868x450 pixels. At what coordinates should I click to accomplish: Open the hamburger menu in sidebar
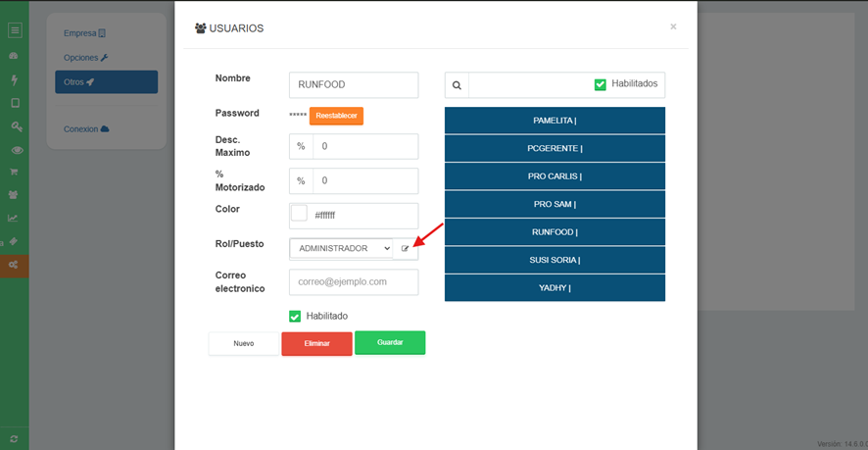pos(15,30)
